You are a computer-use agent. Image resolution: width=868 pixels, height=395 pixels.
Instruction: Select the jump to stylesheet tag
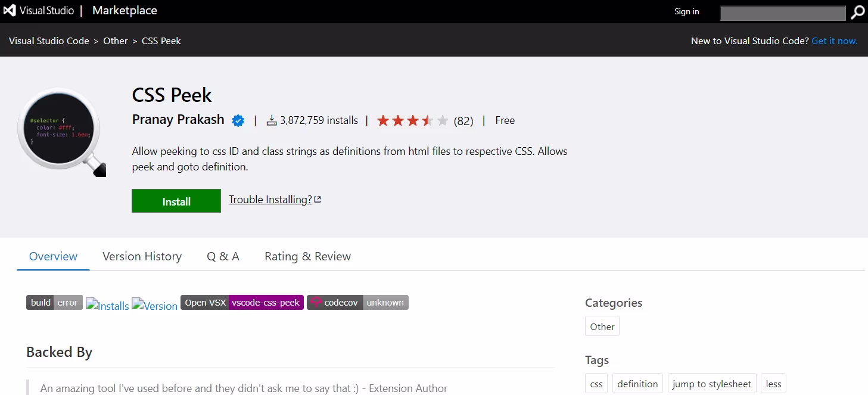712,384
